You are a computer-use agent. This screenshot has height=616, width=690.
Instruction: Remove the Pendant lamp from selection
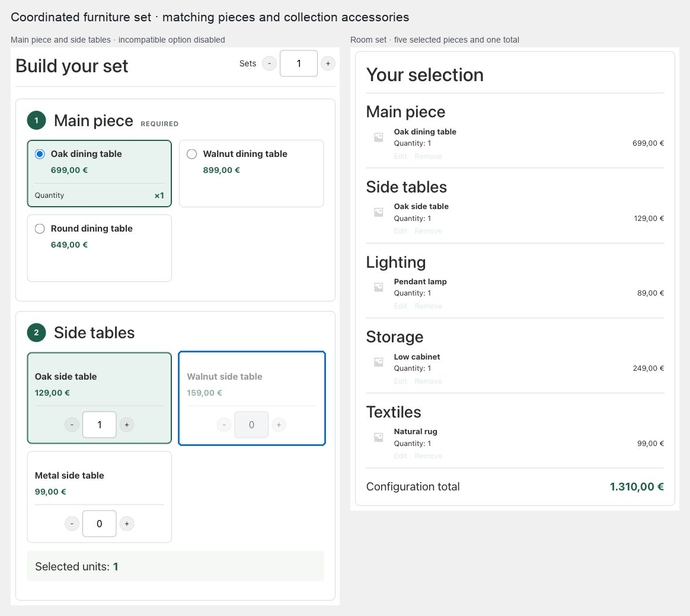point(428,306)
